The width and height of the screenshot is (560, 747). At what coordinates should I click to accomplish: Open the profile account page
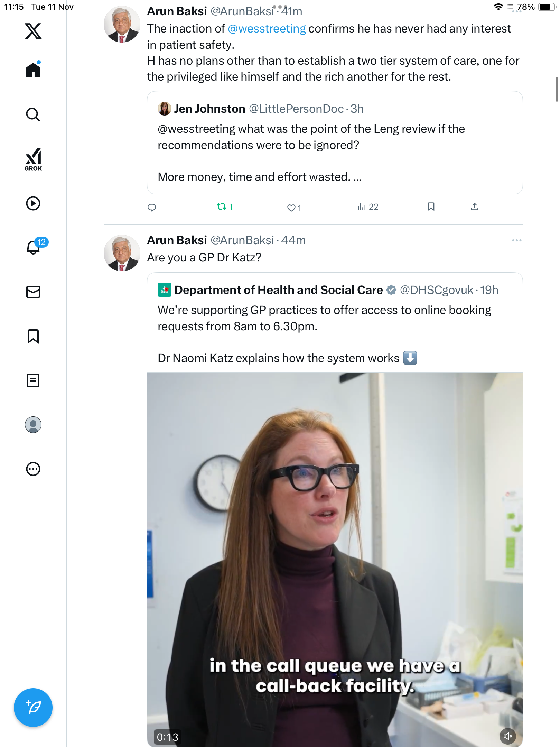click(33, 425)
